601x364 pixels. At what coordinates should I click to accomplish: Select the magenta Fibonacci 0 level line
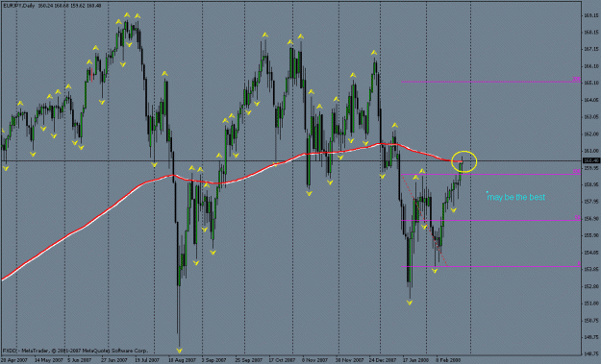coord(490,266)
